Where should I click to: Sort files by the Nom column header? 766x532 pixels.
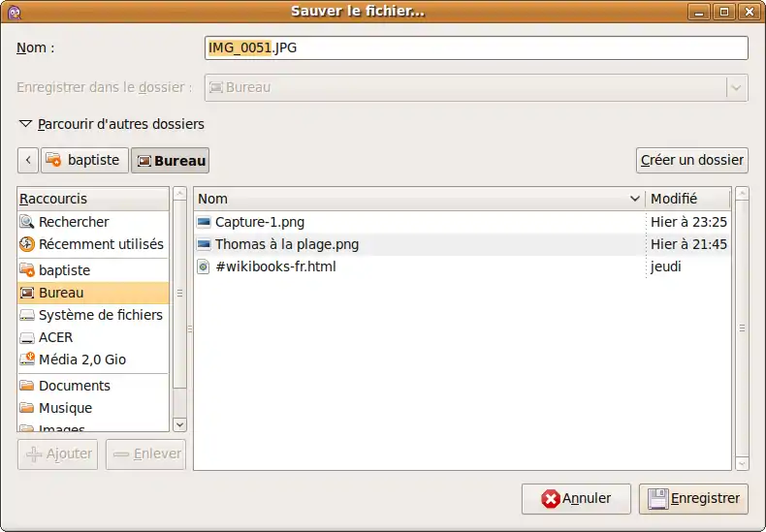pos(417,199)
